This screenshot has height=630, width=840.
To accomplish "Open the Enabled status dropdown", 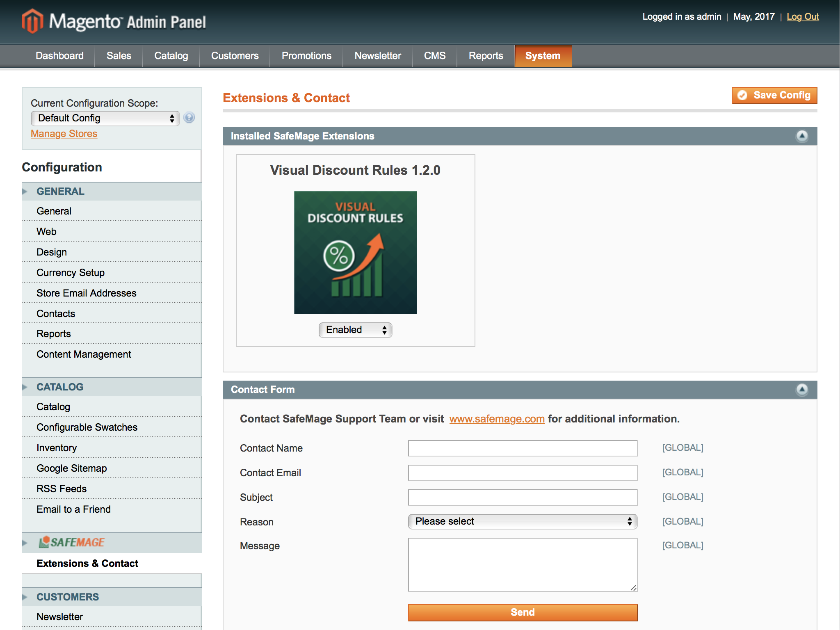I will click(355, 330).
